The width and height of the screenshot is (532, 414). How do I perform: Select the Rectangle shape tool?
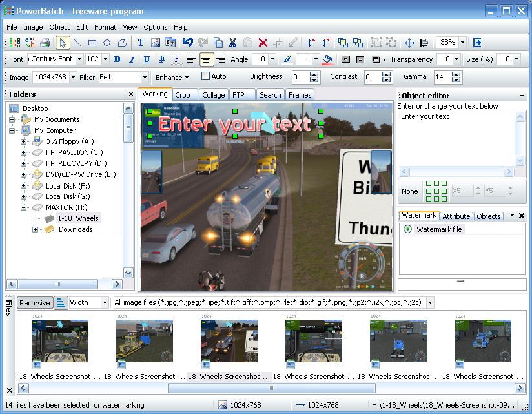92,43
